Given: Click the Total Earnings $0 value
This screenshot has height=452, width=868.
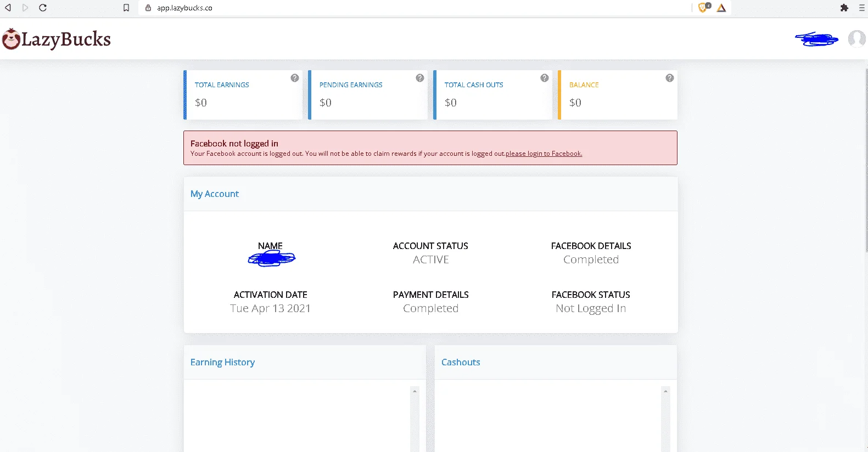Looking at the screenshot, I should [x=201, y=103].
